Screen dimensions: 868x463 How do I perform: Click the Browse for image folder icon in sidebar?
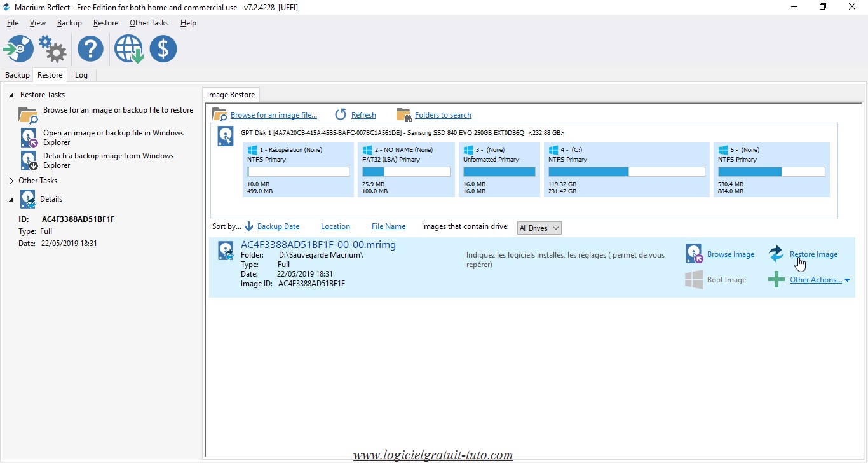click(29, 114)
